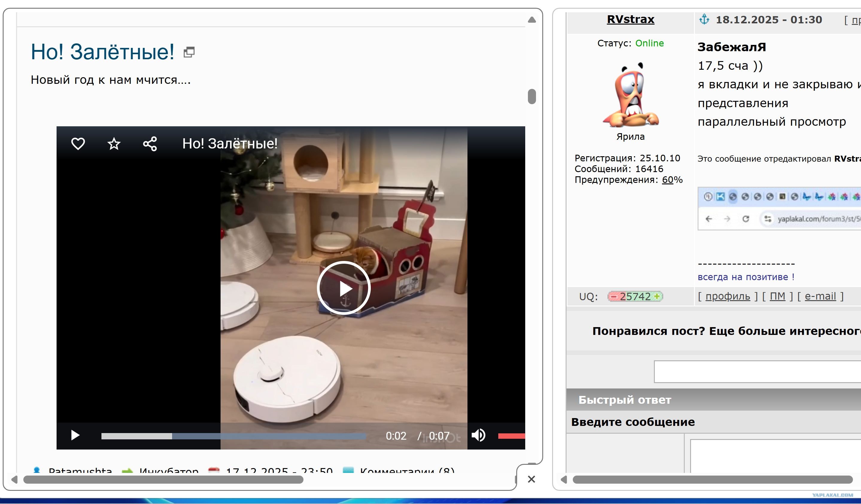This screenshot has width=861, height=504.
Task: Click the left arrow of the left panel's horizontal scrollbar
Action: 14,479
